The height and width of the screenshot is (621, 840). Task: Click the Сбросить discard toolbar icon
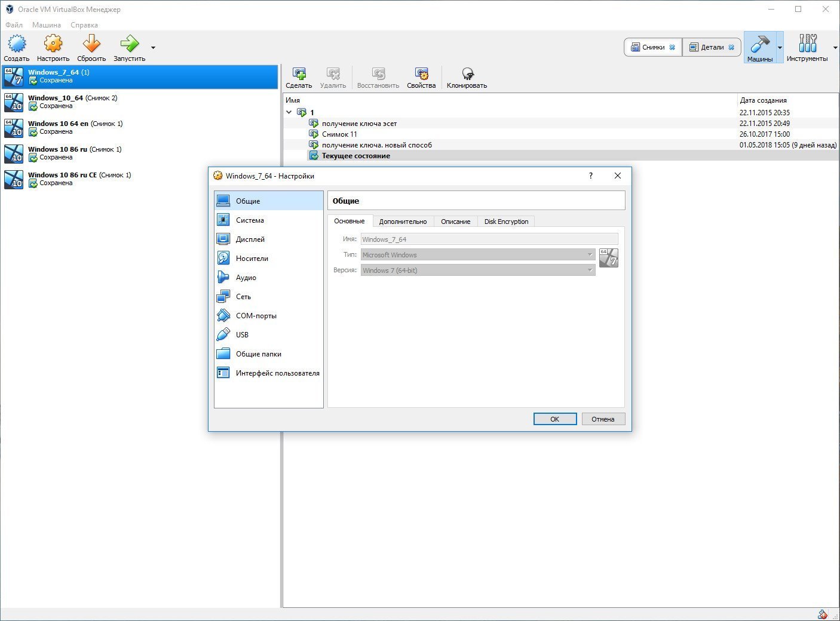point(91,44)
